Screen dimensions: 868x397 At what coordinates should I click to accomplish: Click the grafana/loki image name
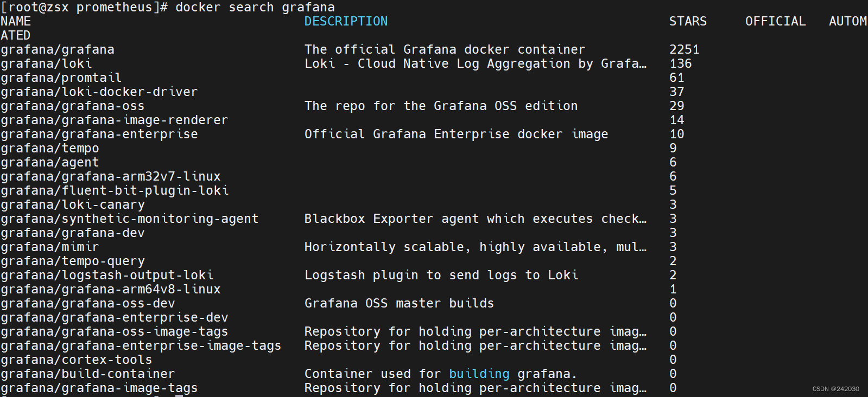coord(46,64)
